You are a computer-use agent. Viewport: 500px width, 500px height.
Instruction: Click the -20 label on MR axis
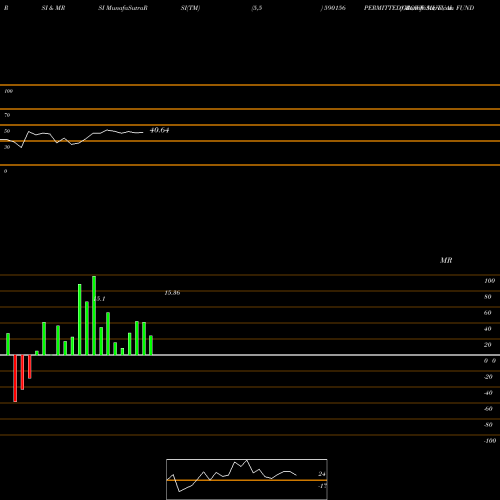[488, 377]
